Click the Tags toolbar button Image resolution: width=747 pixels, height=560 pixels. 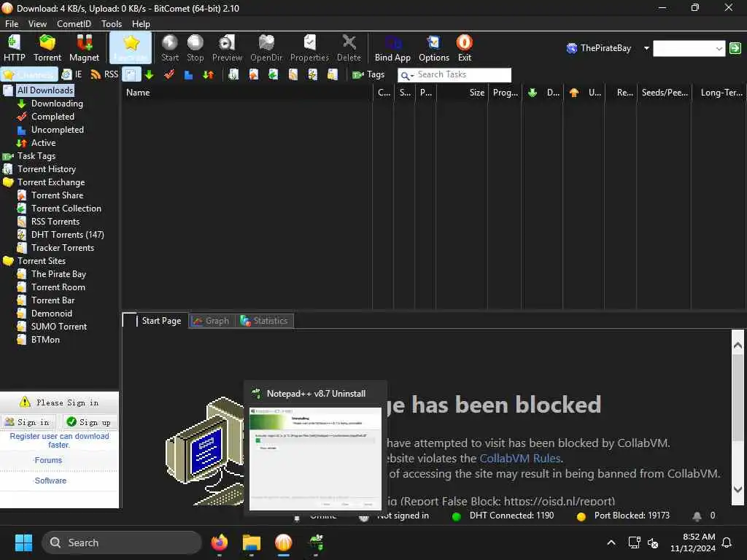pos(368,74)
